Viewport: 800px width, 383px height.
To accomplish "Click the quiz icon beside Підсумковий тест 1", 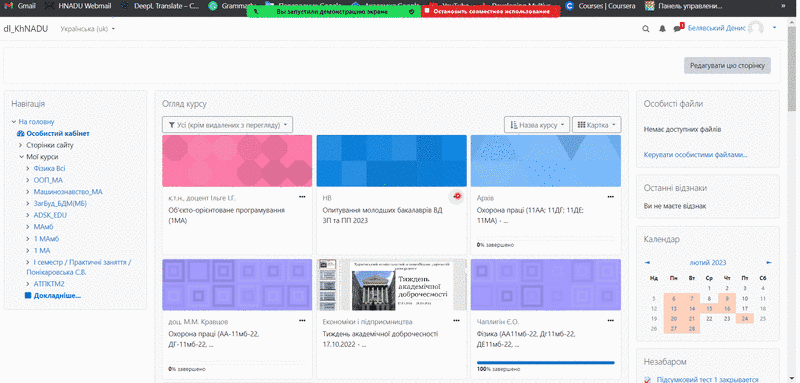I will (647, 379).
